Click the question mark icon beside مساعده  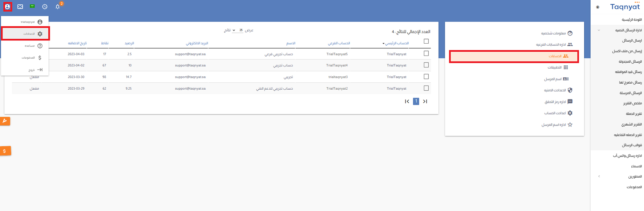pos(40,46)
